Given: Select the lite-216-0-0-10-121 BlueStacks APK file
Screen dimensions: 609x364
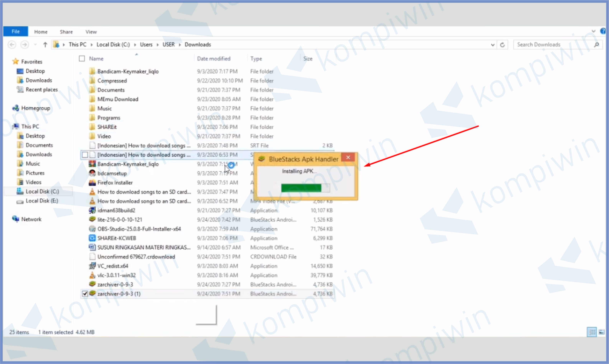Looking at the screenshot, I should (x=119, y=220).
